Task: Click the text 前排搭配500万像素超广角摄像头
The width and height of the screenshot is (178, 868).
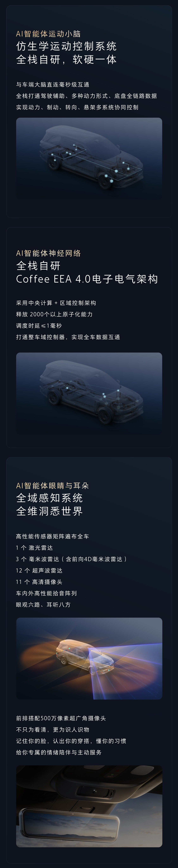Action: click(x=61, y=718)
